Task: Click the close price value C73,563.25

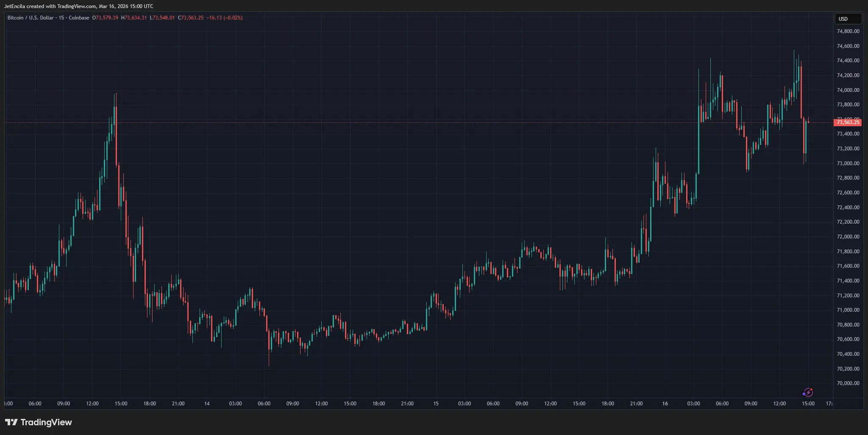Action: click(x=191, y=18)
